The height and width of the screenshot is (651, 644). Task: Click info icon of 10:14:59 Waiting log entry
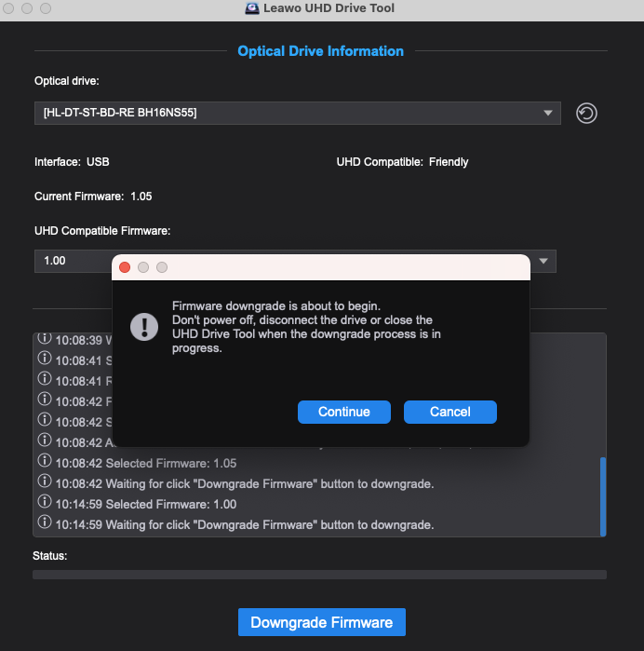[x=44, y=524]
